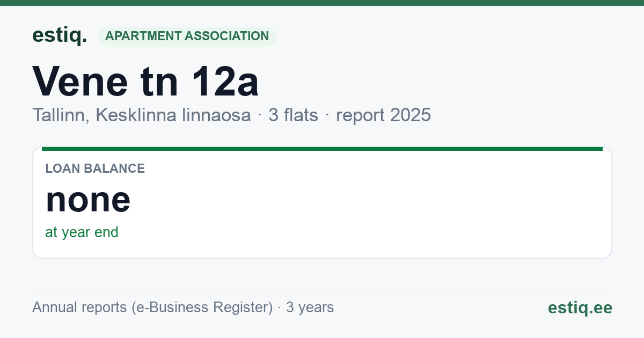Click the estiq. logo
Image resolution: width=644 pixels, height=338 pixels.
pos(60,35)
